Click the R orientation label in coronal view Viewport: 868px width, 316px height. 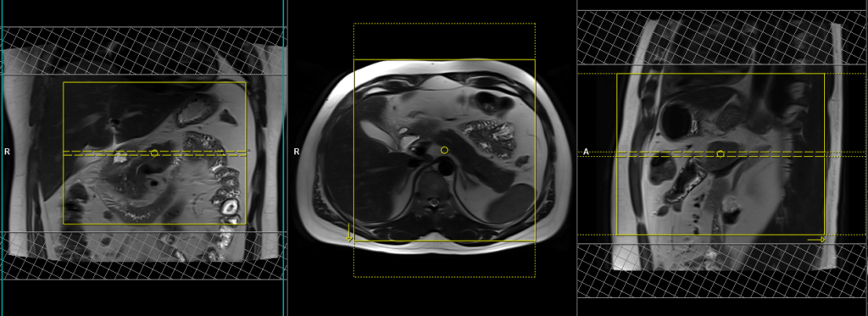click(7, 151)
